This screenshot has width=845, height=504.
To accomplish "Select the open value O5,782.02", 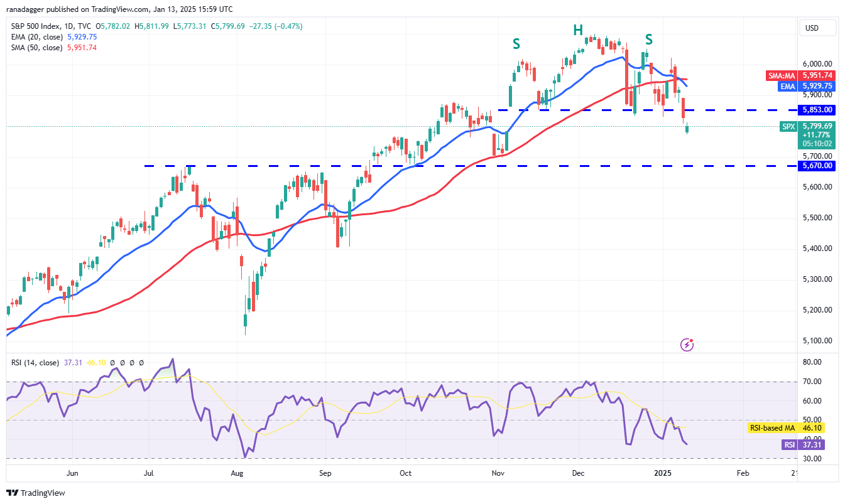I will 112,26.
